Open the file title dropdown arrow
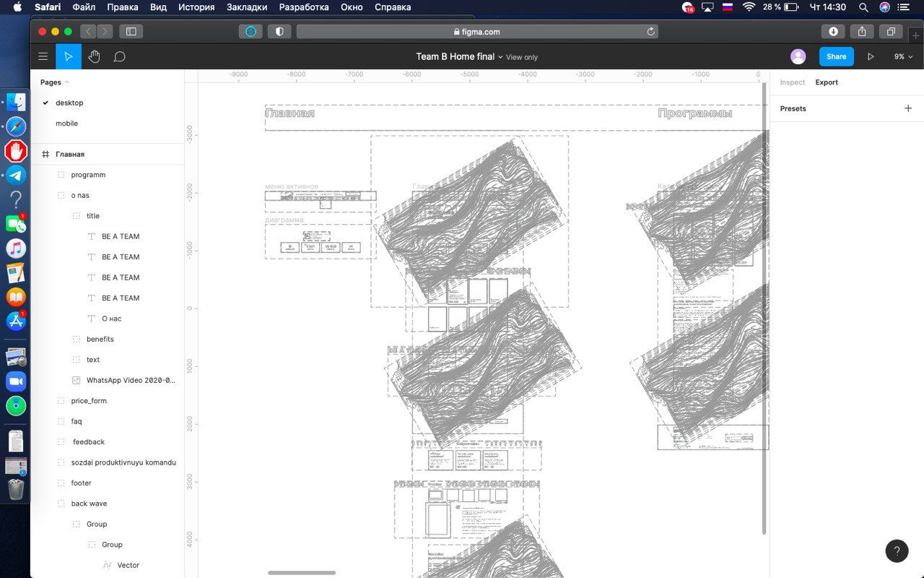Viewport: 924px width, 578px height. tap(500, 57)
